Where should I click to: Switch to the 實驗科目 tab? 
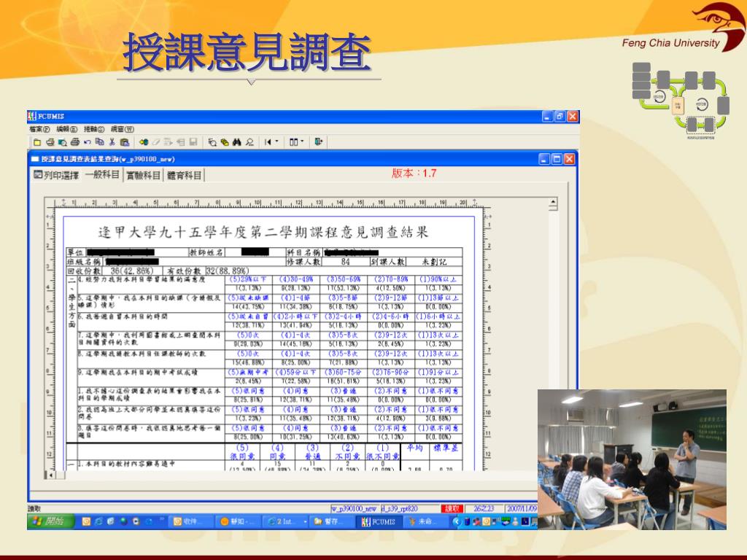[143, 175]
